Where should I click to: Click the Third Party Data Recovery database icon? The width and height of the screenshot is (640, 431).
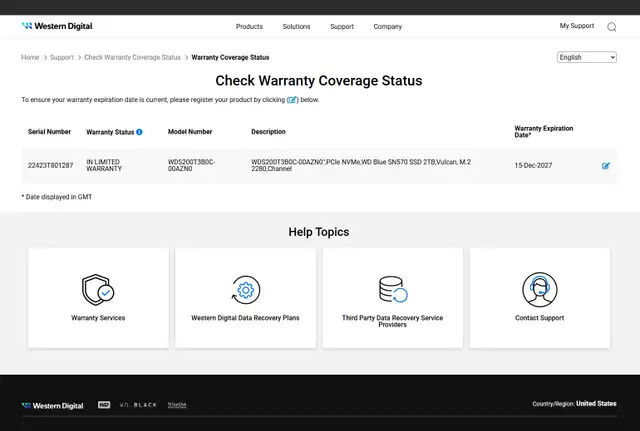[393, 289]
